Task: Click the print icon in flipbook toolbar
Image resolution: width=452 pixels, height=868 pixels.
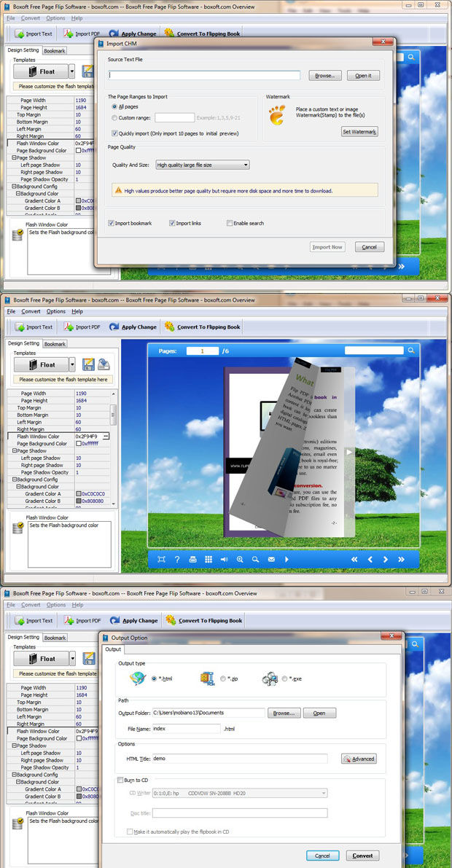Action: [192, 560]
